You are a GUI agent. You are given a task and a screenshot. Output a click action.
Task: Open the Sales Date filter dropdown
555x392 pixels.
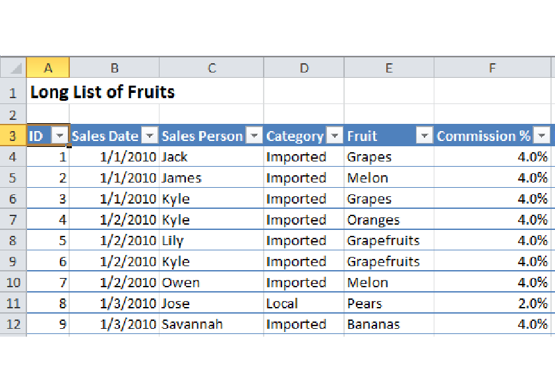pos(150,136)
